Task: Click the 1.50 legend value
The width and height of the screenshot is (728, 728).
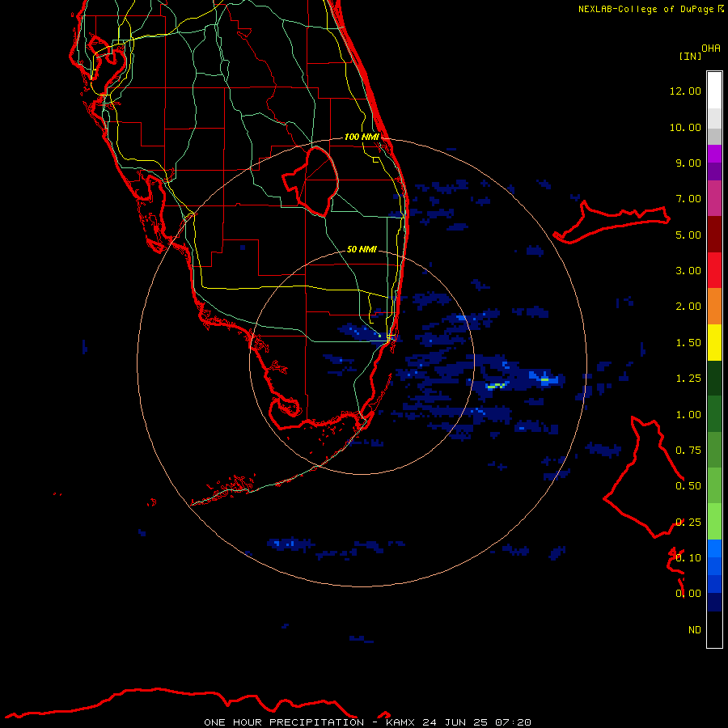Action: (688, 343)
